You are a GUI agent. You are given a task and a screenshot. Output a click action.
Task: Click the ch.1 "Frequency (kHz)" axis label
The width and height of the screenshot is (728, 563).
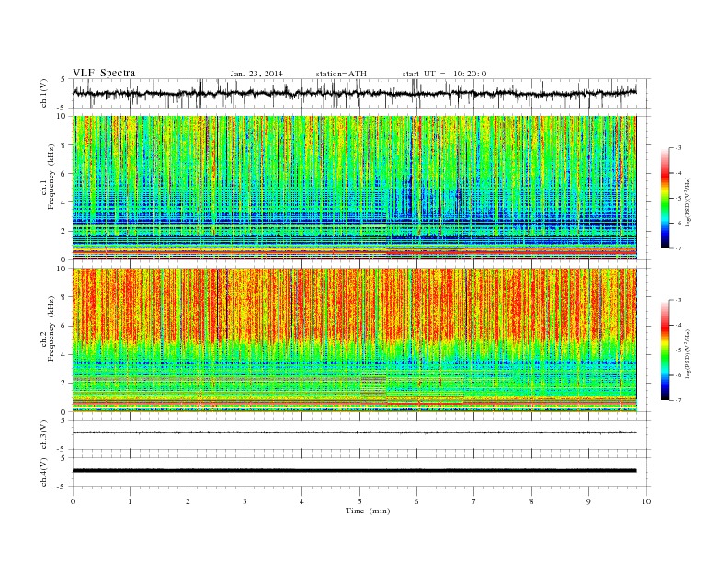(51, 177)
